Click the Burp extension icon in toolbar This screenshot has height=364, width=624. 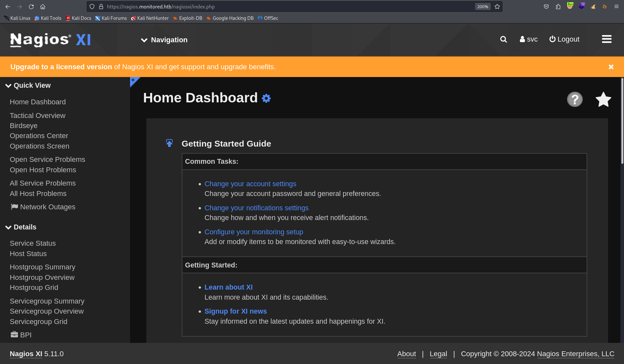tap(570, 6)
